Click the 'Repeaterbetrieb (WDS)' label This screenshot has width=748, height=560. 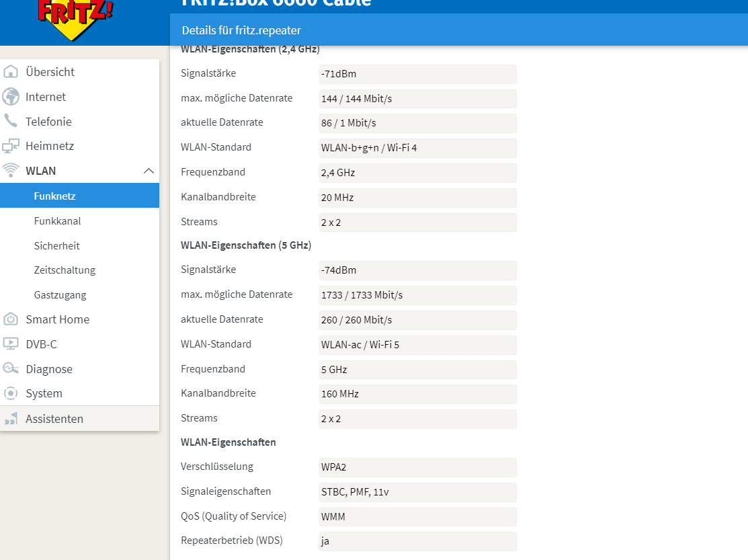[232, 541]
